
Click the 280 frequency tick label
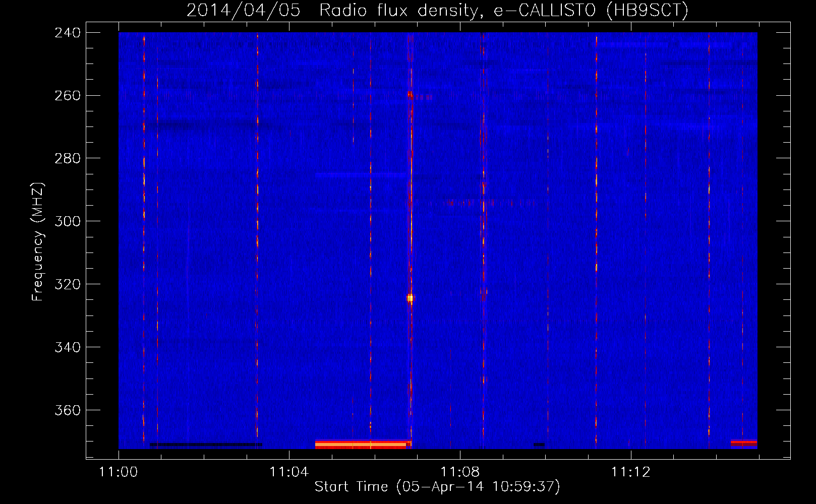[x=68, y=159]
